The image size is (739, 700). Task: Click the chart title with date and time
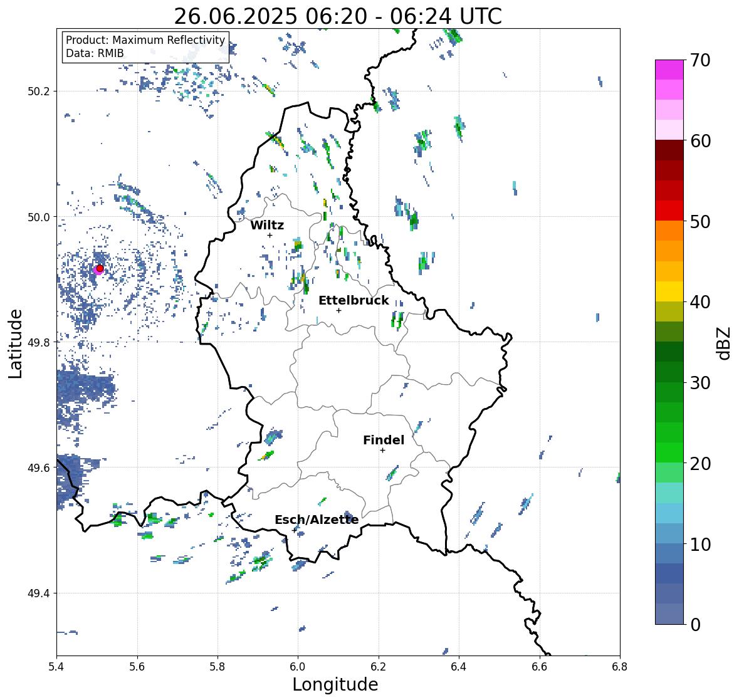click(338, 16)
